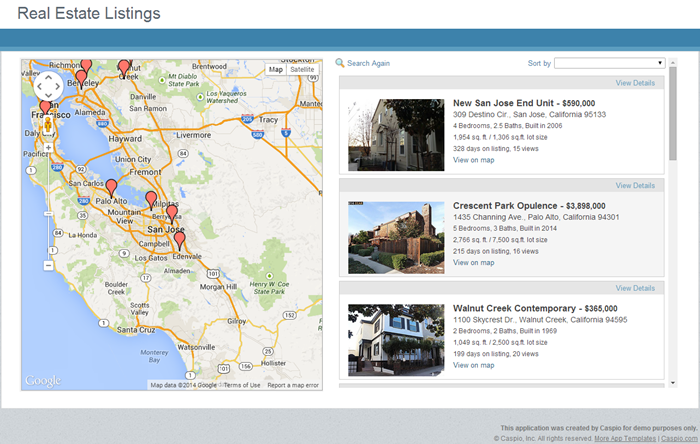
Task: View details for New San Jose End Unit
Action: coord(635,83)
